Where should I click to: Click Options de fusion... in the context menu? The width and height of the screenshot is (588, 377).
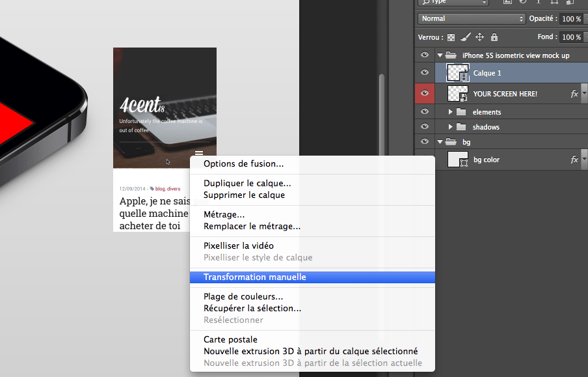tap(243, 163)
